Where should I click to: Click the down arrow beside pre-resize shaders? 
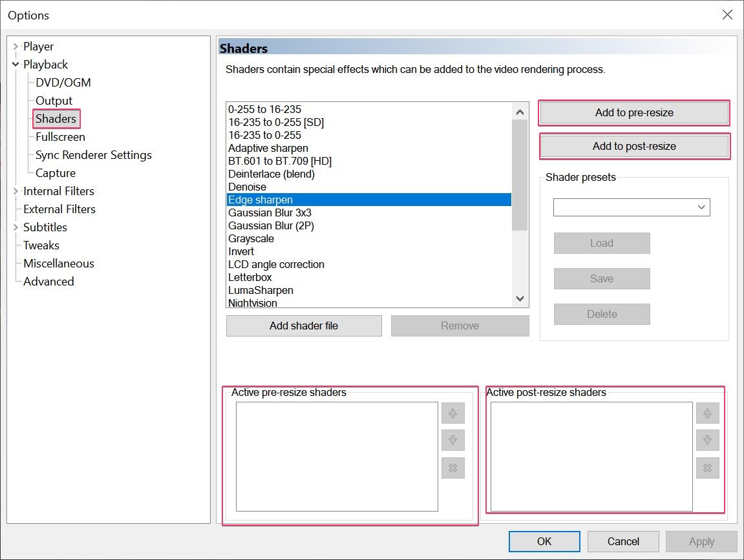(x=452, y=441)
